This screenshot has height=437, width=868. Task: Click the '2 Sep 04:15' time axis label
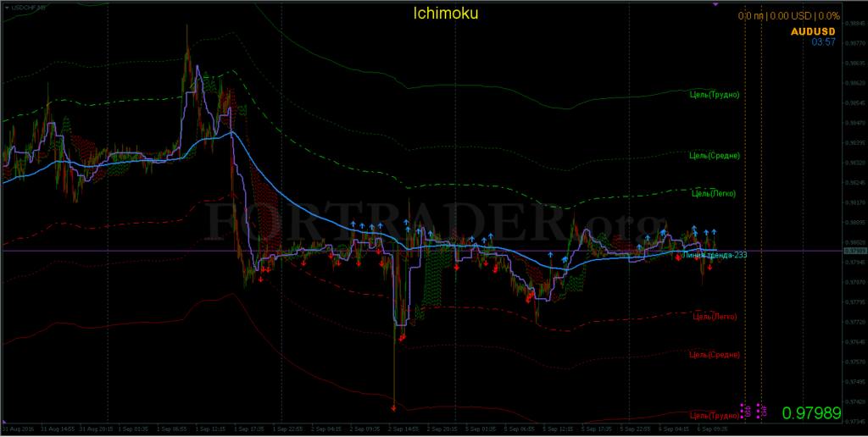[x=325, y=429]
